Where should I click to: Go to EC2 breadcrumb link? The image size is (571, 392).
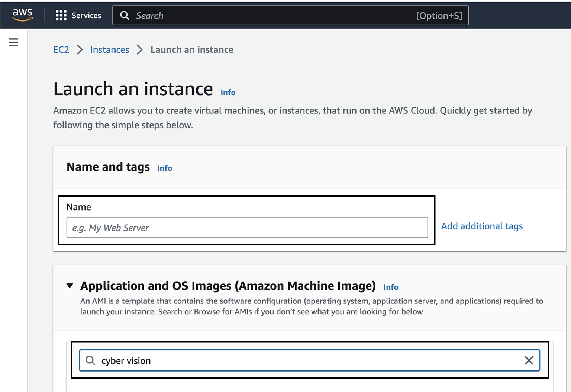point(61,50)
